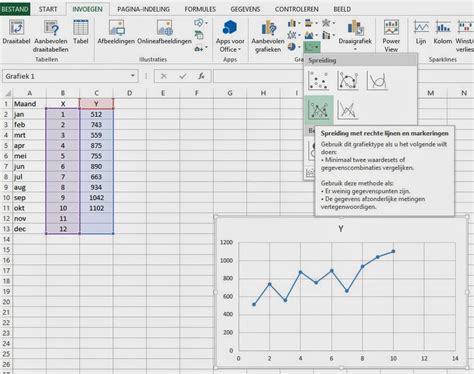The width and height of the screenshot is (474, 374).
Task: Click the scatter chart dropdown button
Action: 312,47
